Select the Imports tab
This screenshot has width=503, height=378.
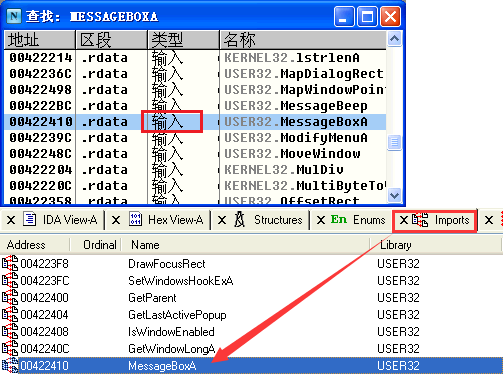coord(452,220)
